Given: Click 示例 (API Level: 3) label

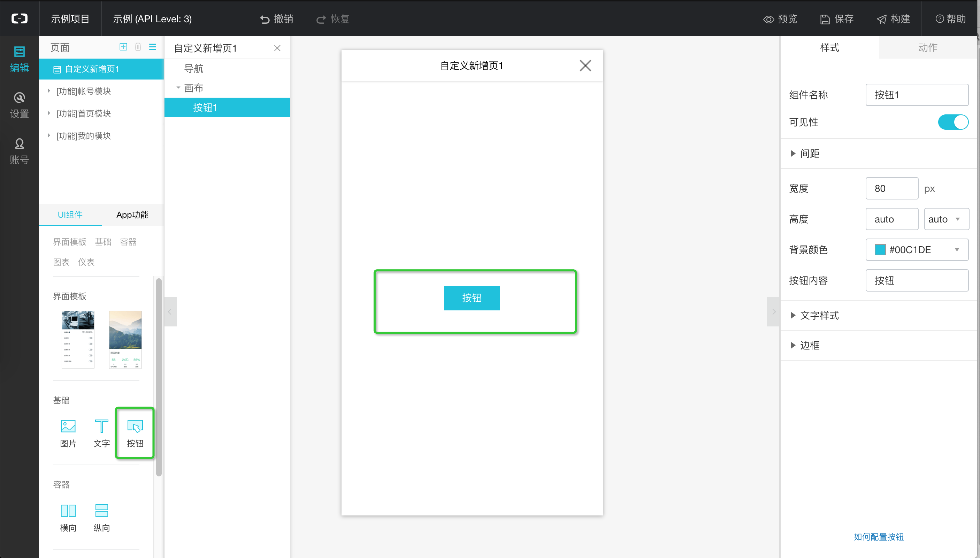Looking at the screenshot, I should pyautogui.click(x=152, y=19).
